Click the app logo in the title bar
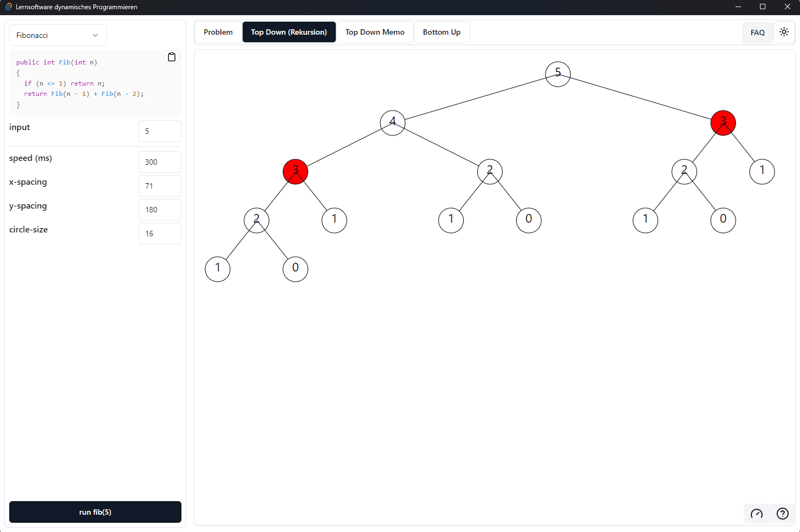This screenshot has height=532, width=800. (x=8, y=7)
